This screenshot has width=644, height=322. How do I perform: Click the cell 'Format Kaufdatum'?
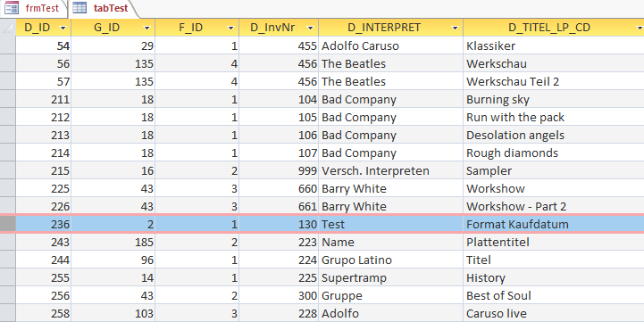(x=554, y=224)
